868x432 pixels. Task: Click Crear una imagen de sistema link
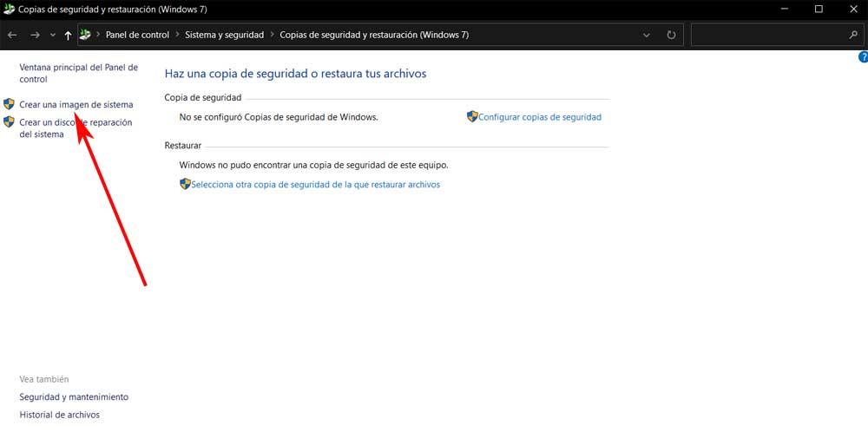click(x=76, y=105)
